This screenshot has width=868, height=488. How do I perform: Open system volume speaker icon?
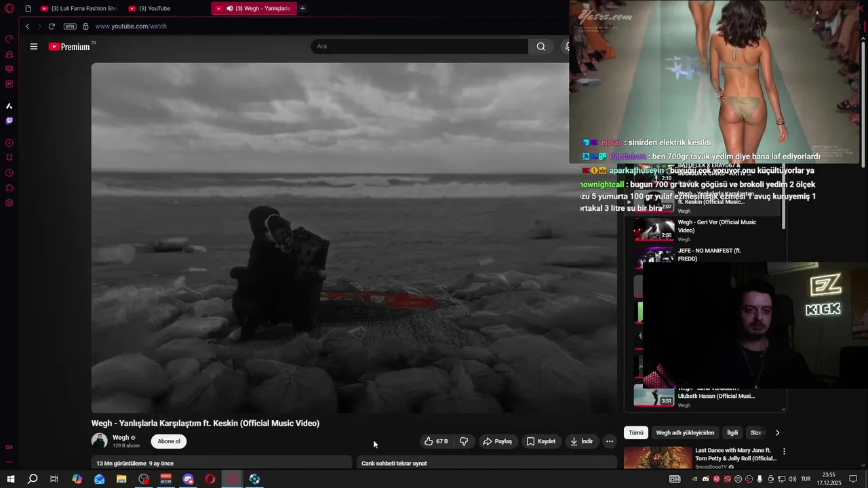point(792,479)
